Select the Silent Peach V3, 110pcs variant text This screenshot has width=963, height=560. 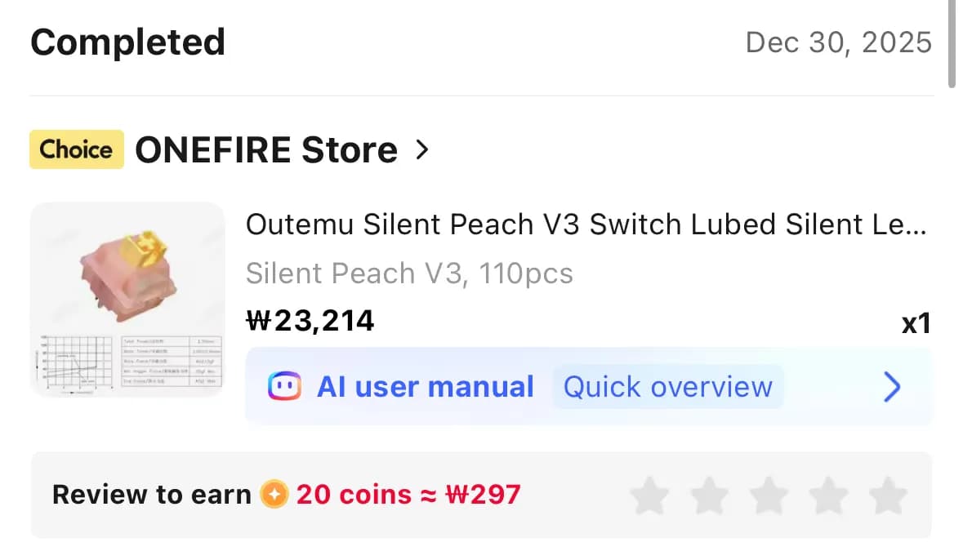[409, 273]
